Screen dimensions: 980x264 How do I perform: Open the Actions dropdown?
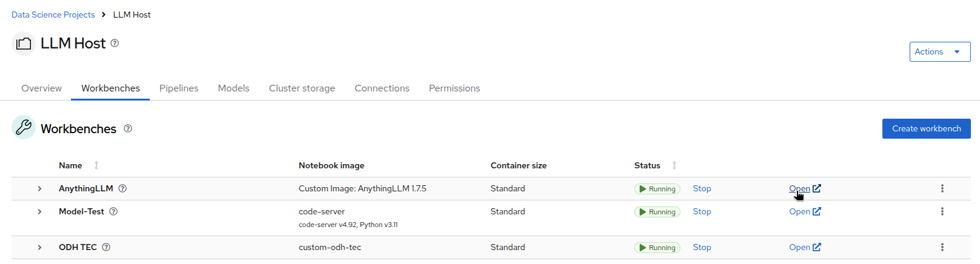[x=940, y=51]
